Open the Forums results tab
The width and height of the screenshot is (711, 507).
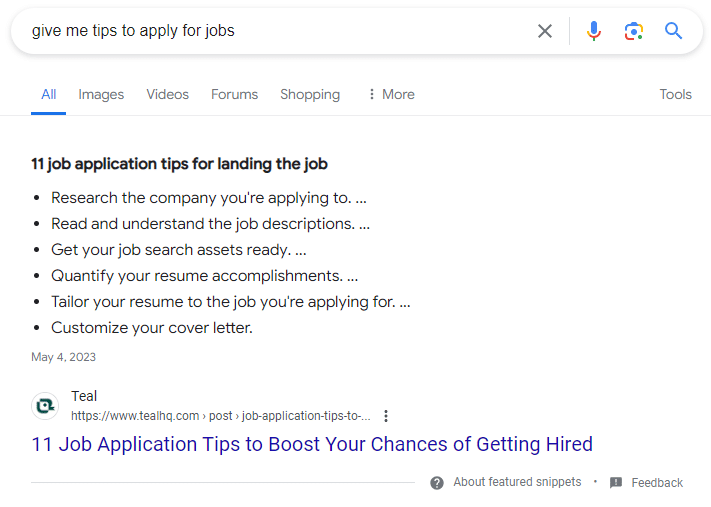(x=234, y=94)
